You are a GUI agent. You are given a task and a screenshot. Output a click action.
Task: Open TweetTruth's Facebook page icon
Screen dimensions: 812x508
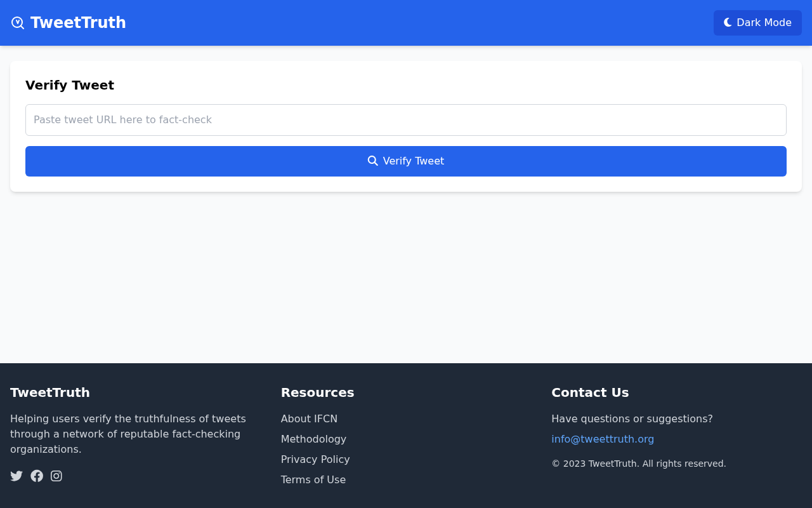(x=37, y=475)
